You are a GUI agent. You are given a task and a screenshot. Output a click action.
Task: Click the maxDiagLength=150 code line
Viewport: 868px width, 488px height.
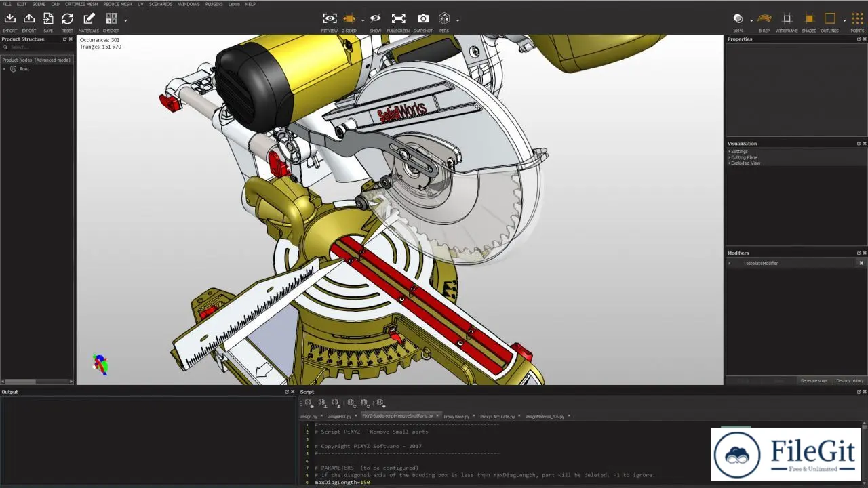pyautogui.click(x=342, y=482)
